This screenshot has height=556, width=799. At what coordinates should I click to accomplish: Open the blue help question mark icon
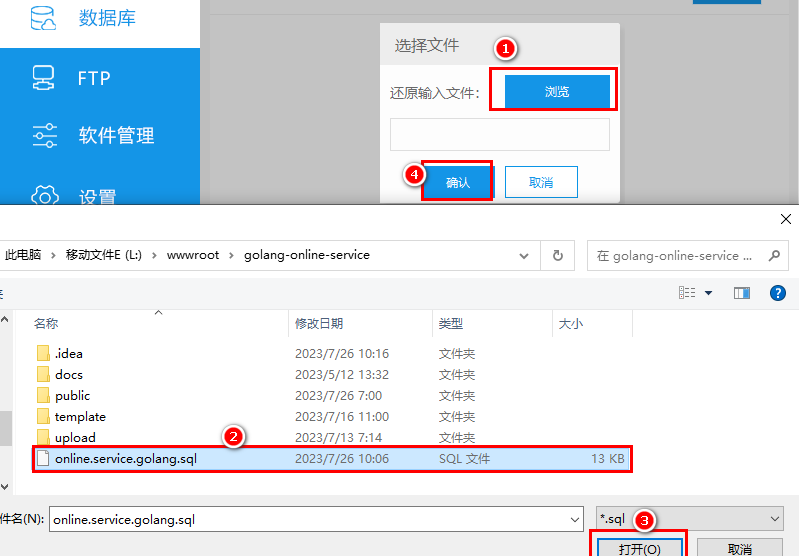point(777,293)
